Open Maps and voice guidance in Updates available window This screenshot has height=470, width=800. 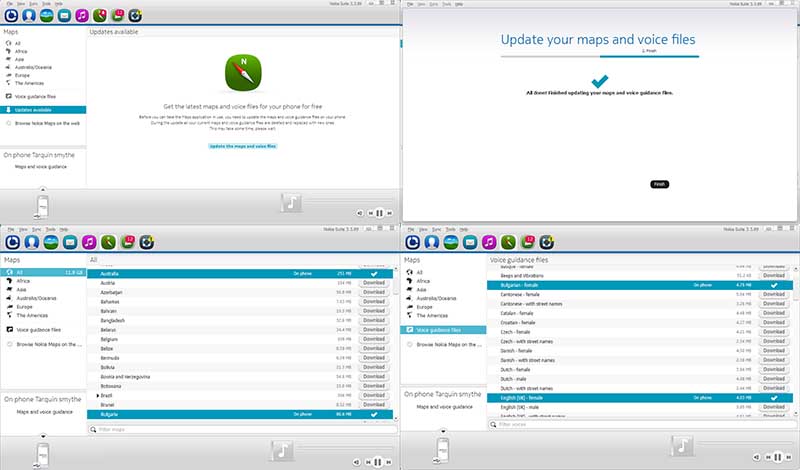coord(41,167)
